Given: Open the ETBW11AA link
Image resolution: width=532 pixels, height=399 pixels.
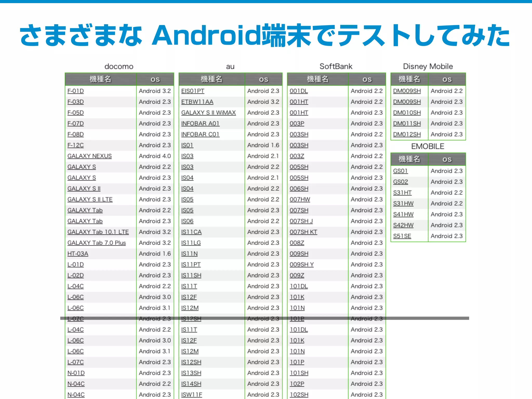Looking at the screenshot, I should point(197,102).
